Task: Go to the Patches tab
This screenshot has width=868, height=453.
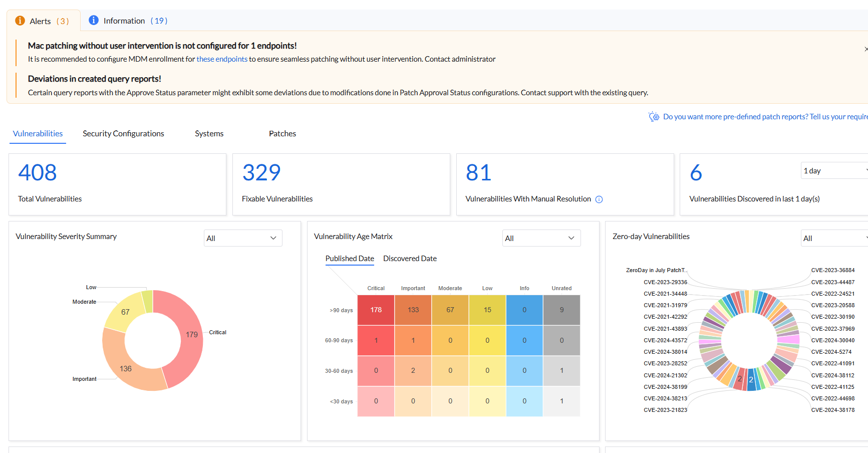Action: tap(282, 134)
